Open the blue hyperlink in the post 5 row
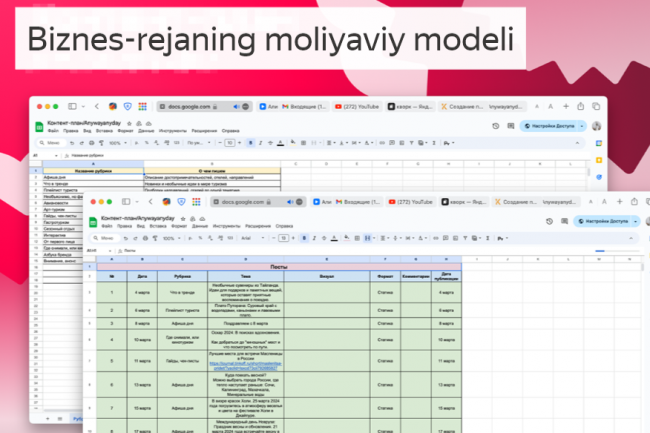Viewport: 650px width, 433px height. (x=246, y=366)
